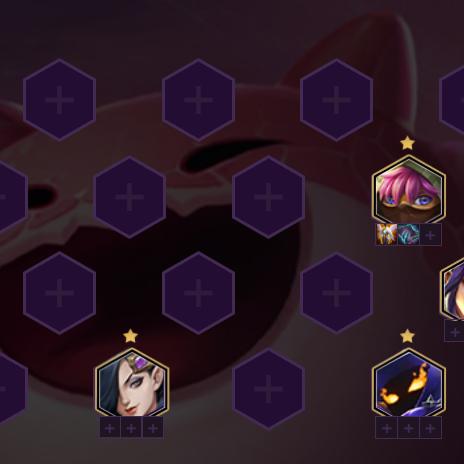Select the partially visible purple-haired champion at edge
The image size is (464, 464).
click(453, 290)
